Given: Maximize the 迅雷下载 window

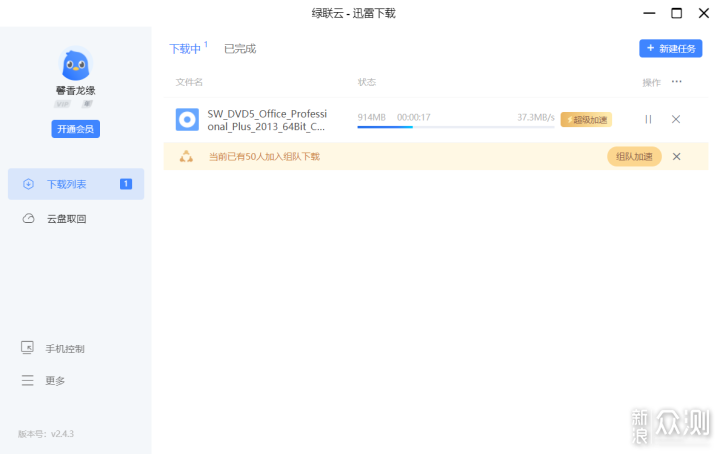Looking at the screenshot, I should tap(676, 13).
